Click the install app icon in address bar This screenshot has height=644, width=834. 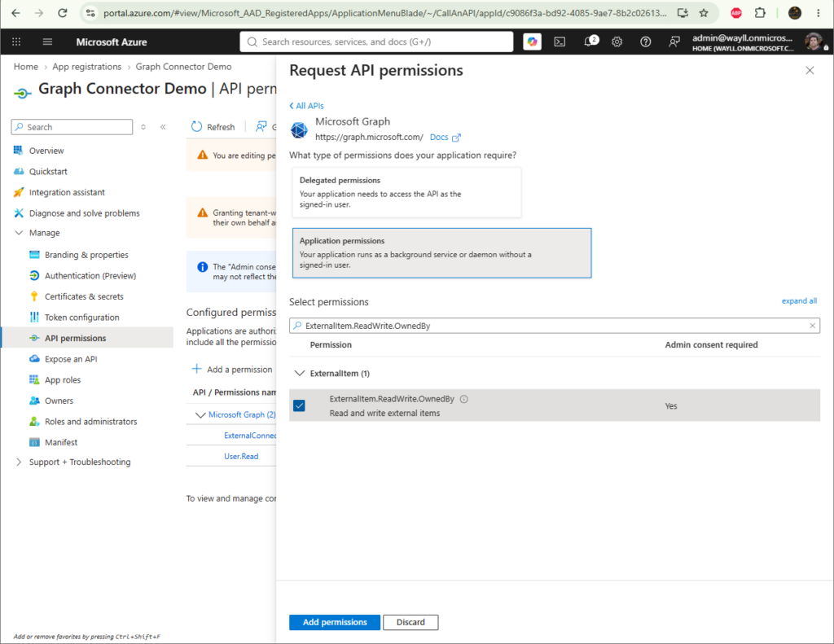pos(683,13)
